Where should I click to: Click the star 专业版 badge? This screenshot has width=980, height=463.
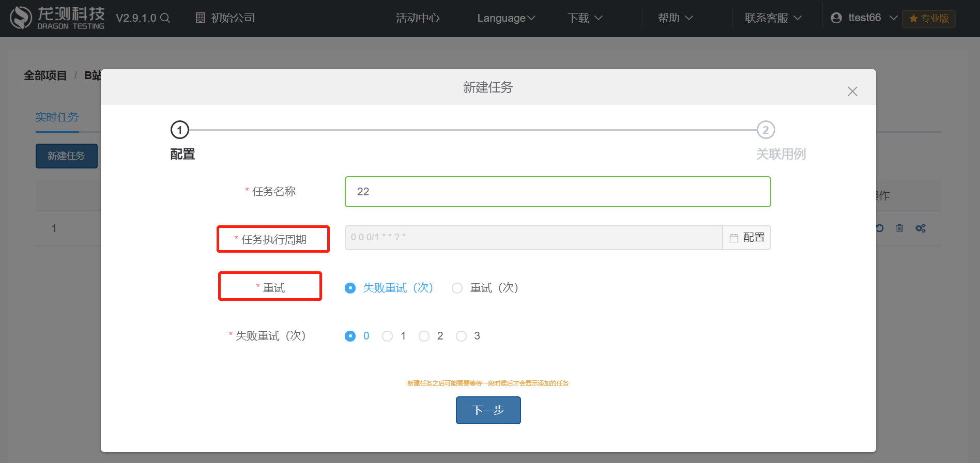(x=929, y=19)
